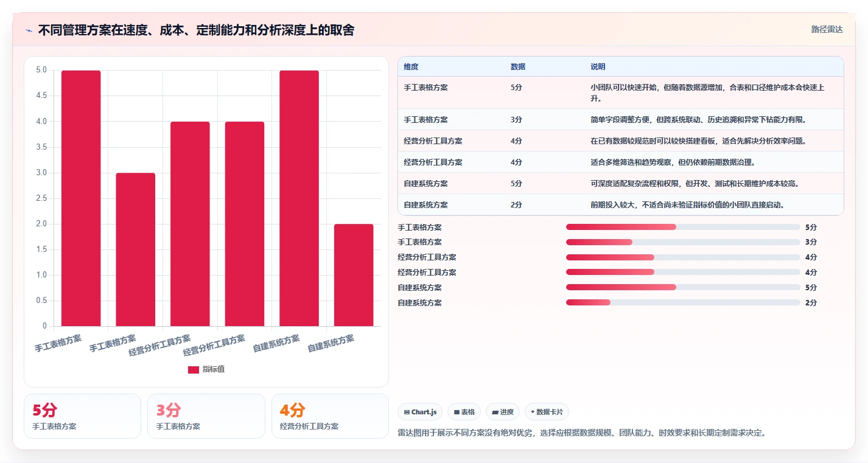
Task: Click the 维度 column header
Action: [411, 67]
